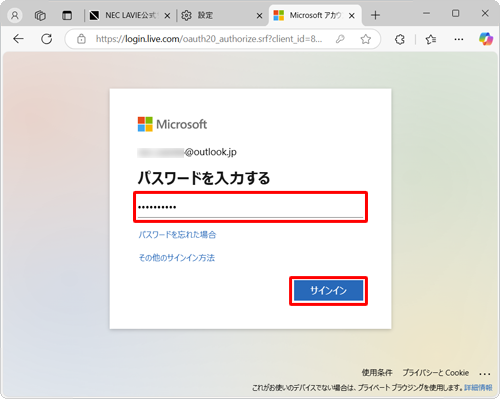Open the password manager key icon
Viewport: 500px width, 399px height.
pyautogui.click(x=340, y=39)
